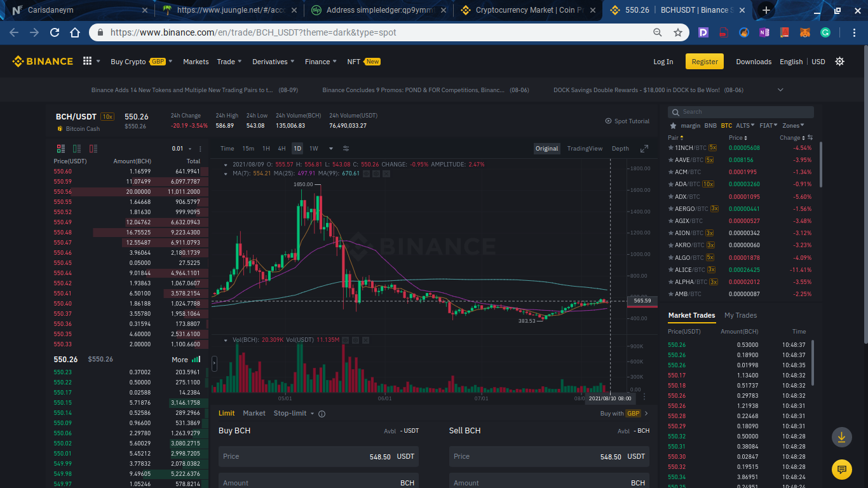Open MA indicator settings gear
Image resolution: width=868 pixels, height=488 pixels.
375,173
